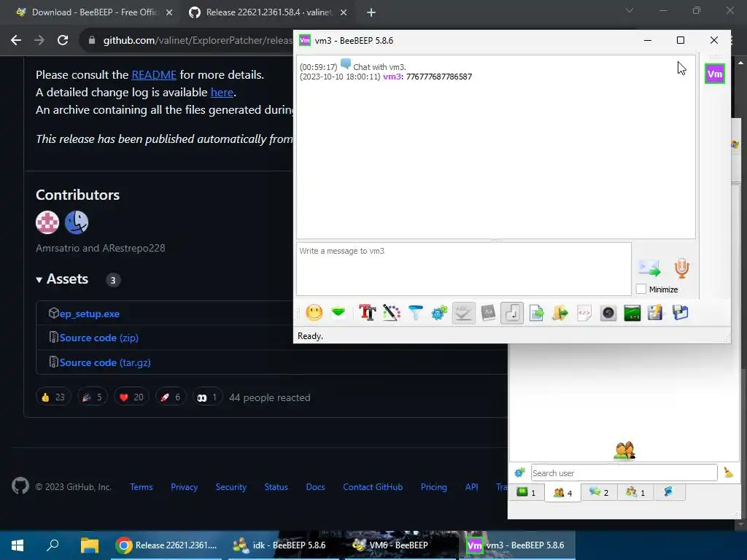This screenshot has height=560, width=747.
Task: Toggle the ABC spell-check toolbar button
Action: tap(463, 313)
